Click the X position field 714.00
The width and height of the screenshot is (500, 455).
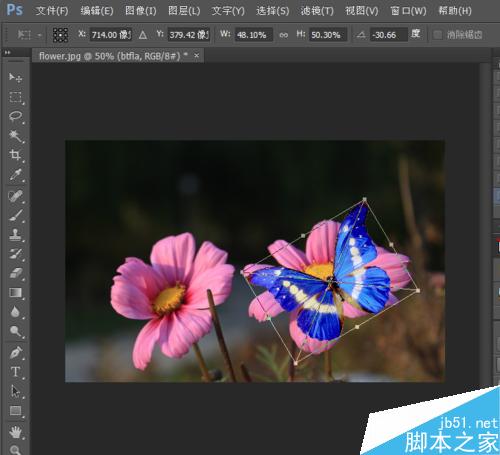tap(111, 35)
